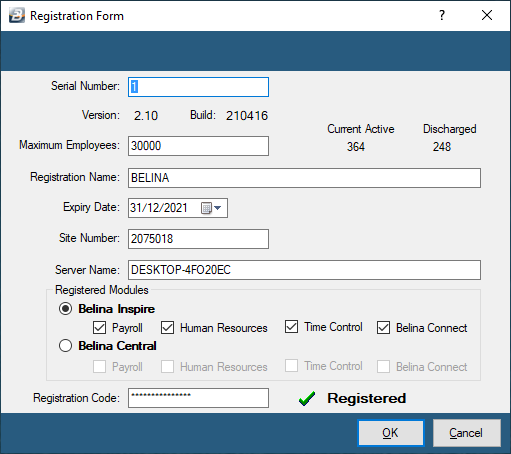The height and width of the screenshot is (454, 511).
Task: Click the Registered status text
Action: (366, 398)
